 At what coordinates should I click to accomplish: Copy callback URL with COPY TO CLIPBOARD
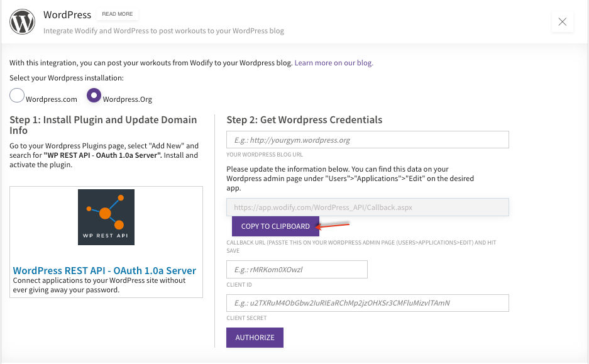pyautogui.click(x=275, y=226)
